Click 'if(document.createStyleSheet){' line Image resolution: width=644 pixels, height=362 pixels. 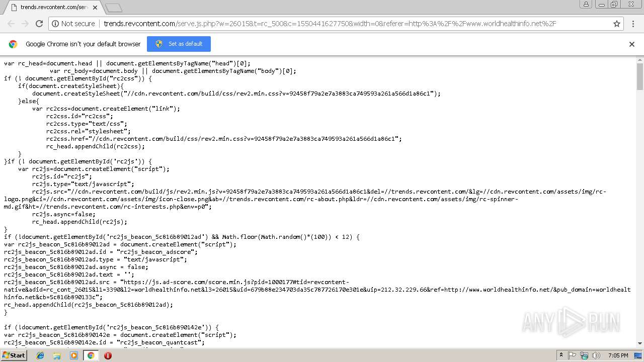click(71, 86)
